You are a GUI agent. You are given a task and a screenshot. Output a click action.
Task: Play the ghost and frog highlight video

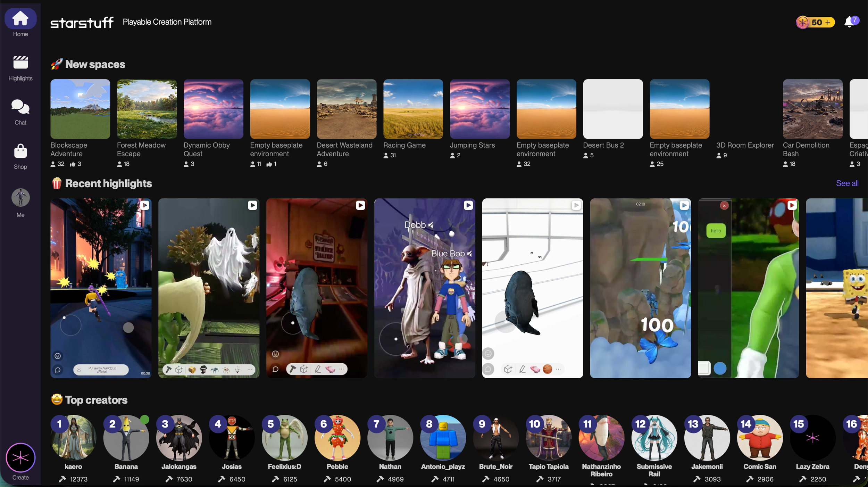209,288
